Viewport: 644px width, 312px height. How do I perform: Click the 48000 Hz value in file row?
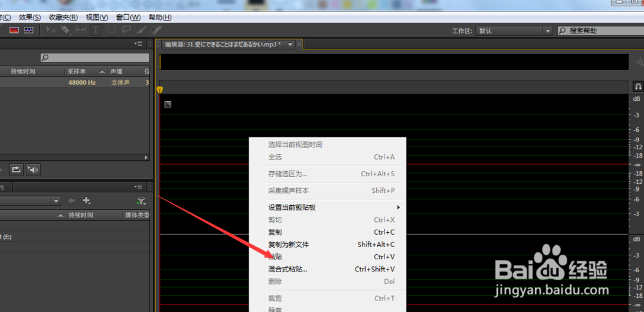pos(82,82)
